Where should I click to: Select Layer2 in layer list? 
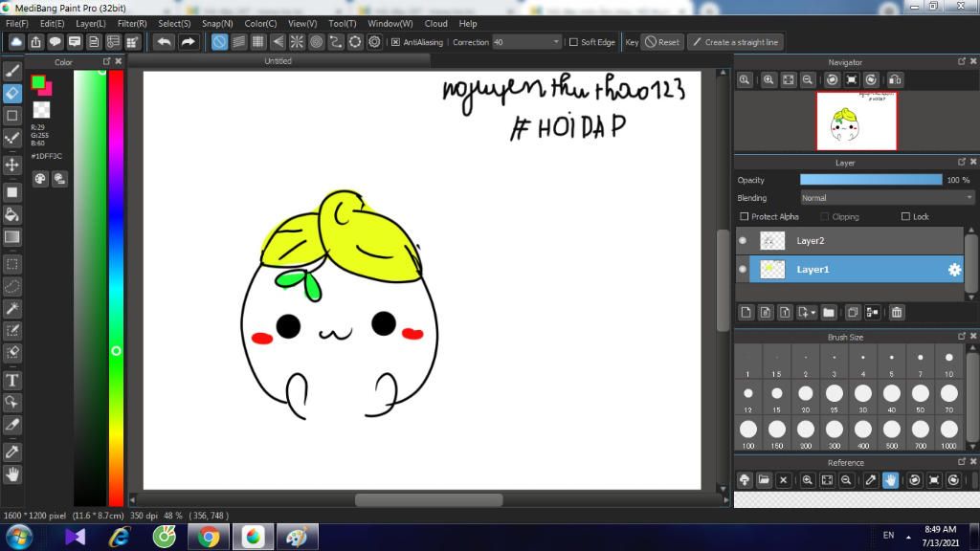tap(850, 240)
